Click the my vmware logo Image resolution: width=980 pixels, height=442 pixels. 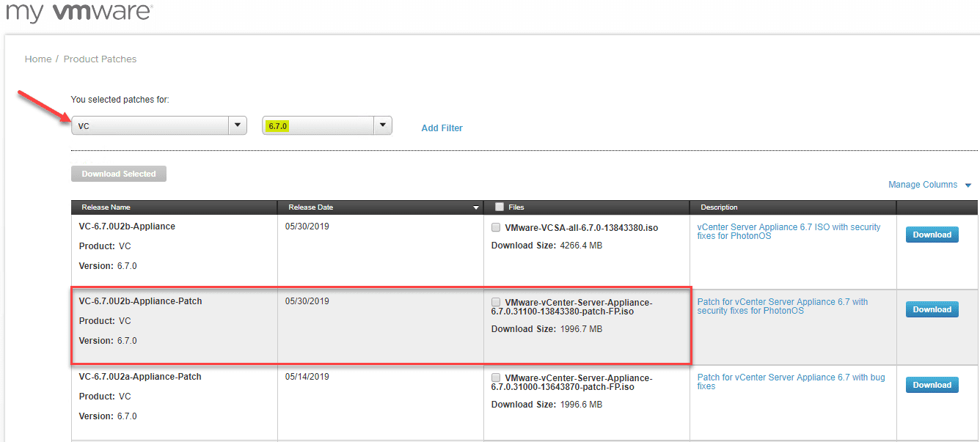[79, 11]
